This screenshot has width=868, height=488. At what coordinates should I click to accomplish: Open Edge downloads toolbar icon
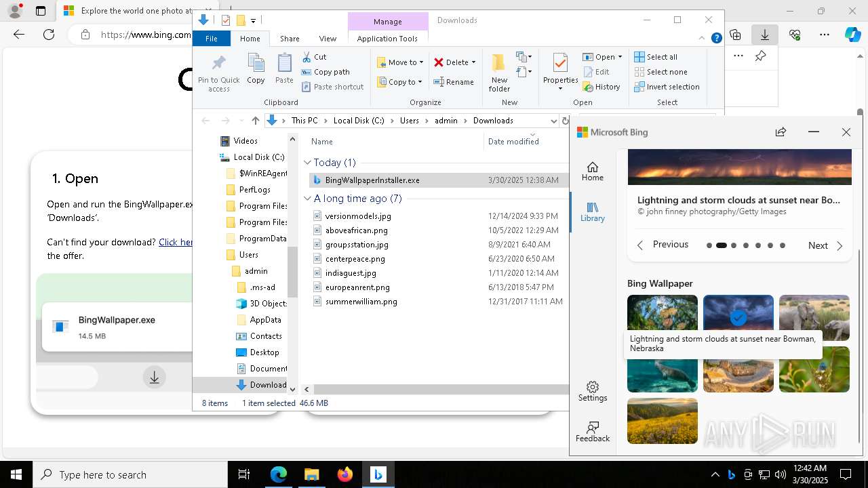coord(765,35)
